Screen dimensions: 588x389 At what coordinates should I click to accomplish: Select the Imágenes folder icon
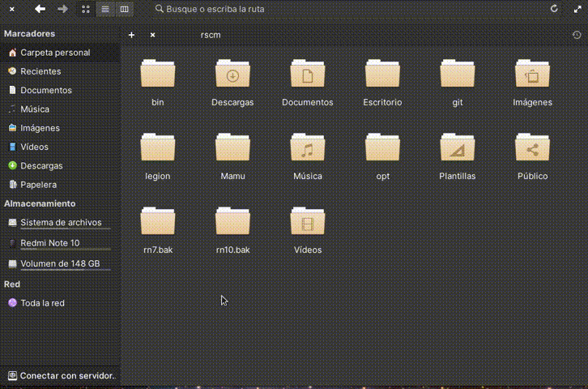532,74
